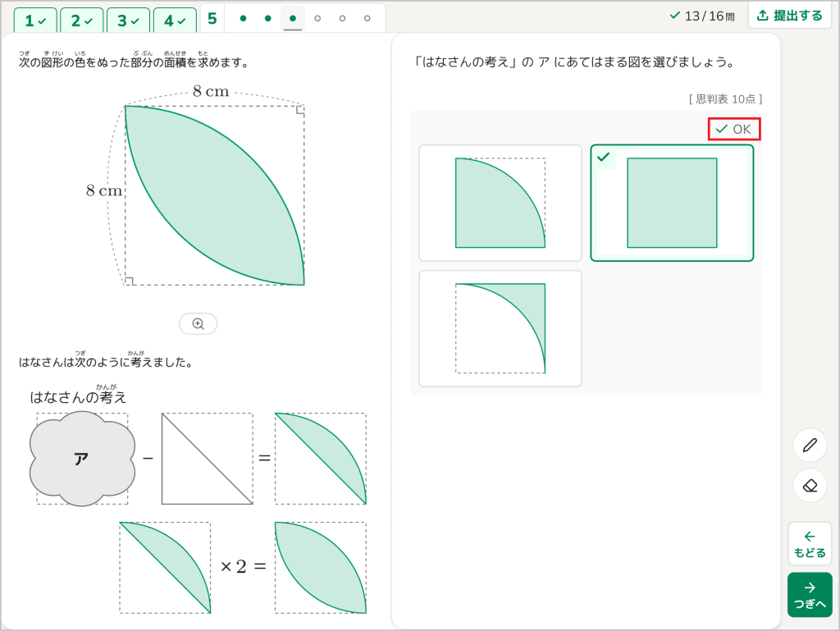Go to second sub-question dot of question 5
The image size is (840, 631).
pos(268,19)
